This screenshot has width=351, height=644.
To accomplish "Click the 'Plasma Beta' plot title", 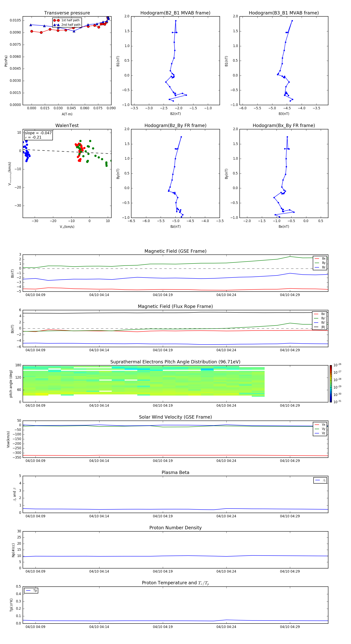I will (175, 472).
